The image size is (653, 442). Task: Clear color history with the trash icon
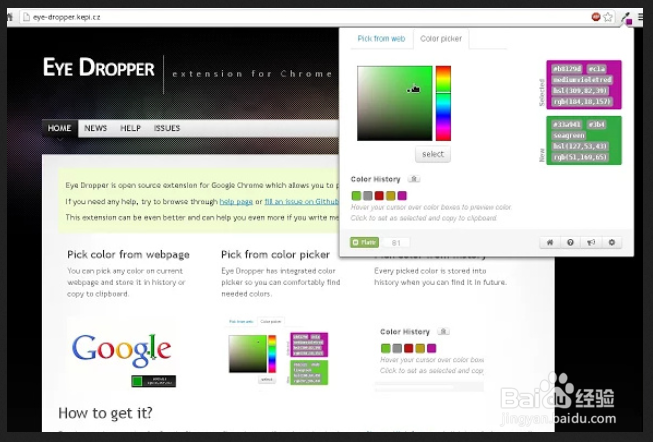pyautogui.click(x=414, y=179)
